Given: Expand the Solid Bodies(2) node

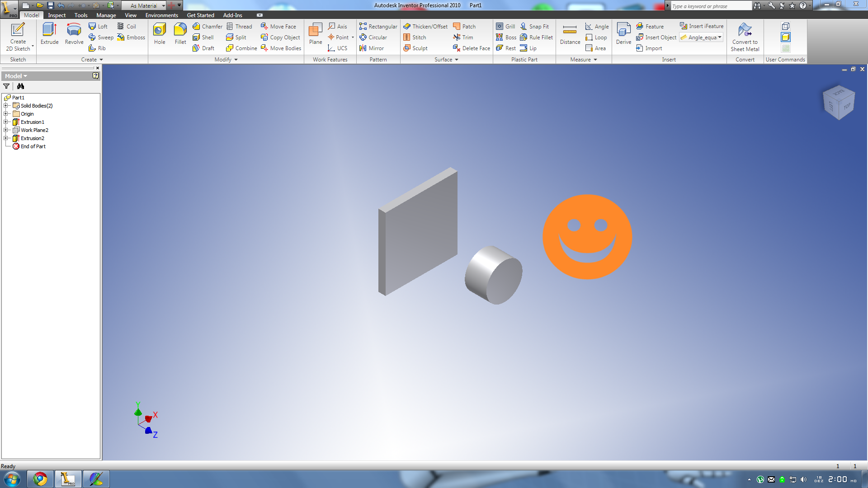Looking at the screenshot, I should [6, 106].
